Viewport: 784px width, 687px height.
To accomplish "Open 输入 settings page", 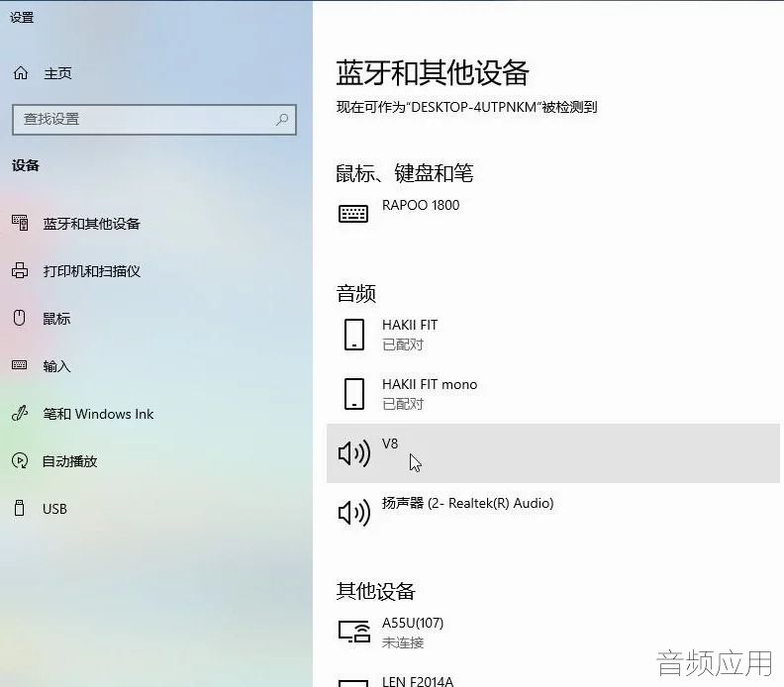I will pyautogui.click(x=56, y=366).
